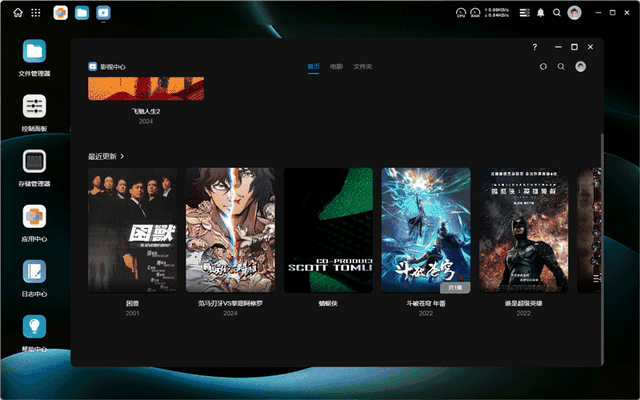The width and height of the screenshot is (640, 400).
Task: Click the 2001 year under 困兽
Action: pos(133,313)
